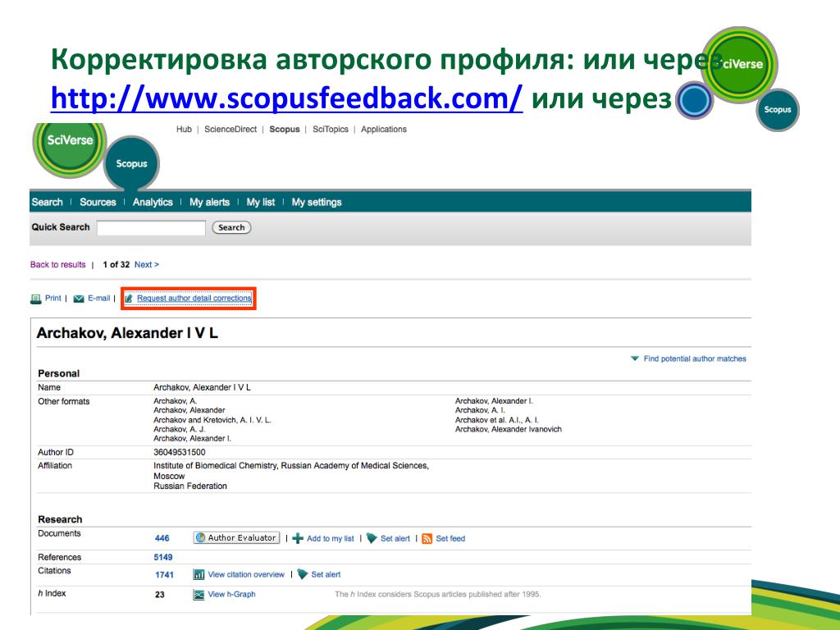This screenshot has width=840, height=630.
Task: Open the My alerts menu tab
Action: 209,202
